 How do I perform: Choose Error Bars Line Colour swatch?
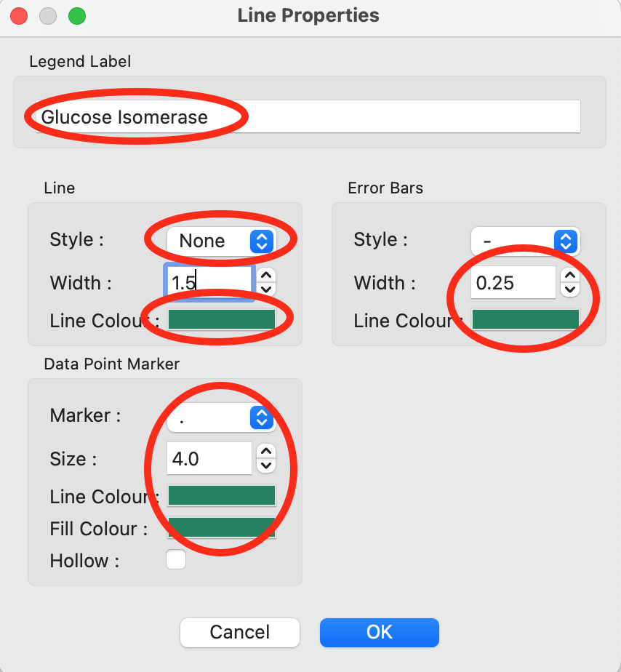pyautogui.click(x=526, y=319)
